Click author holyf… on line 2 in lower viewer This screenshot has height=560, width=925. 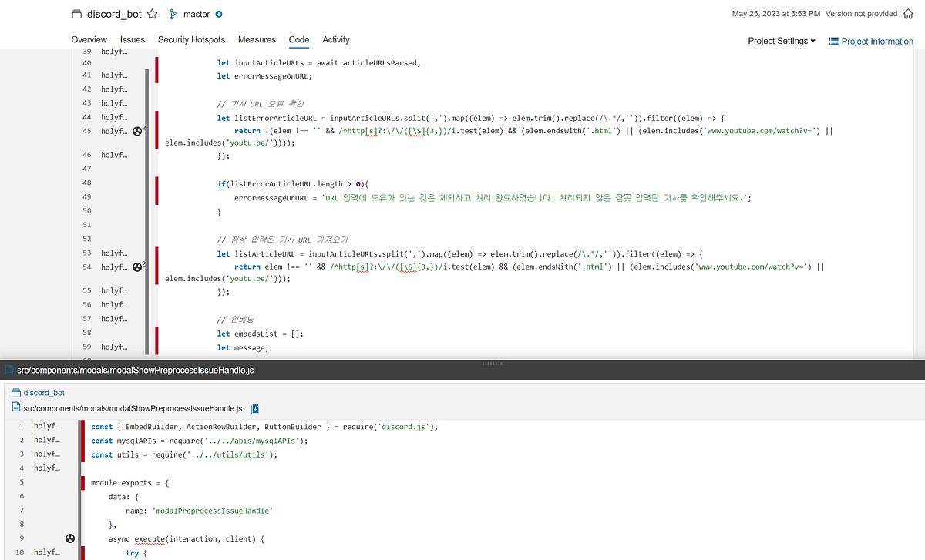[47, 440]
